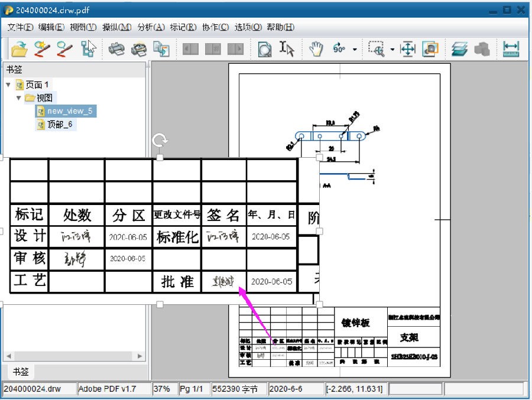Open the layers stack icon
This screenshot has width=532, height=400.
[x=460, y=48]
